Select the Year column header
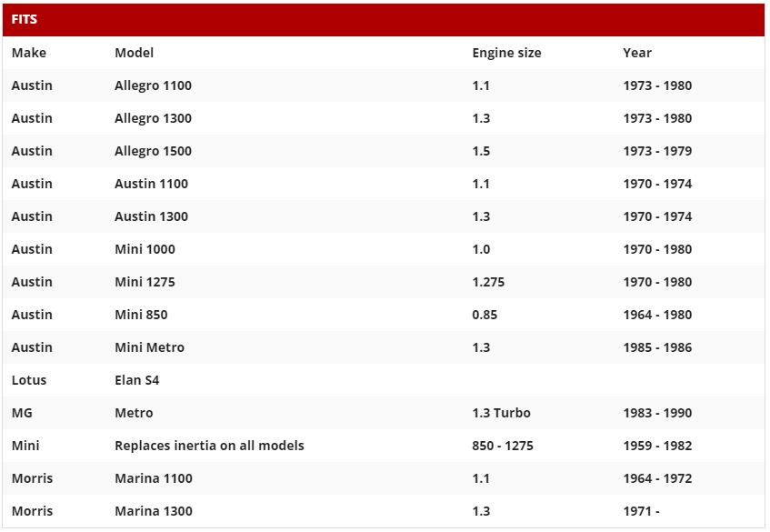Image resolution: width=770 pixels, height=532 pixels. pyautogui.click(x=637, y=53)
